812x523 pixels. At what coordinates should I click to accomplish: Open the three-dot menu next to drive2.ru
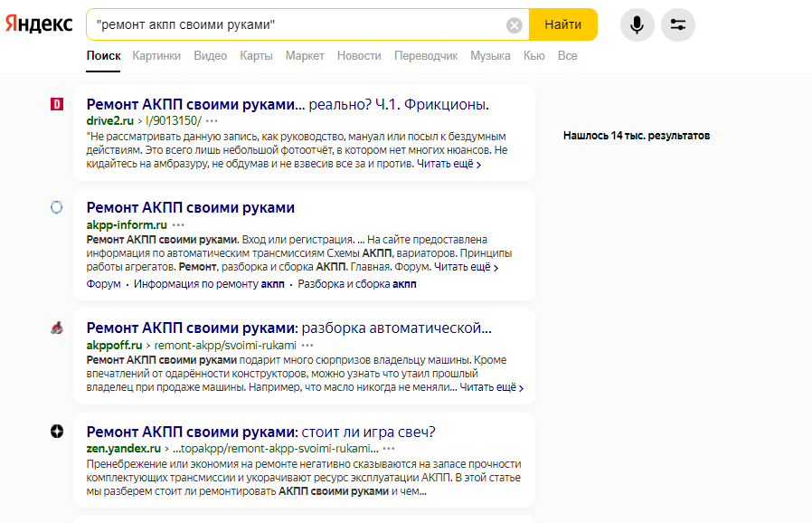click(212, 121)
